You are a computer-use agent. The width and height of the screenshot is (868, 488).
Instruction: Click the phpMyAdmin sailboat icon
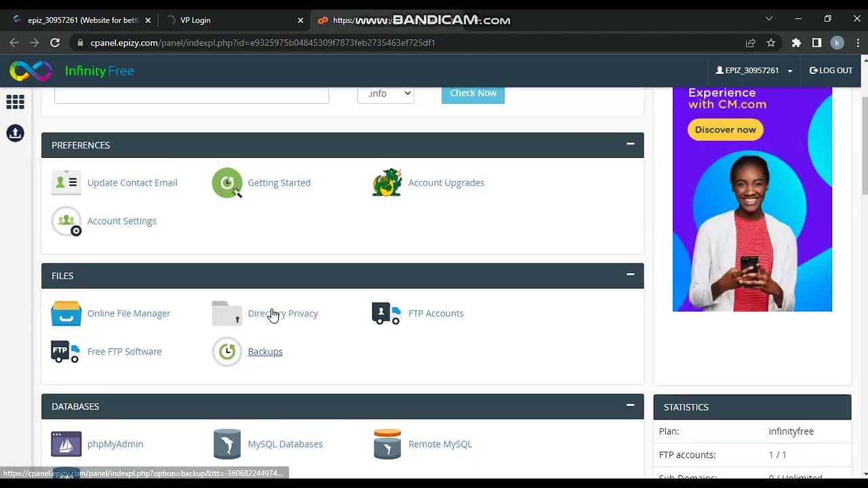click(x=66, y=445)
